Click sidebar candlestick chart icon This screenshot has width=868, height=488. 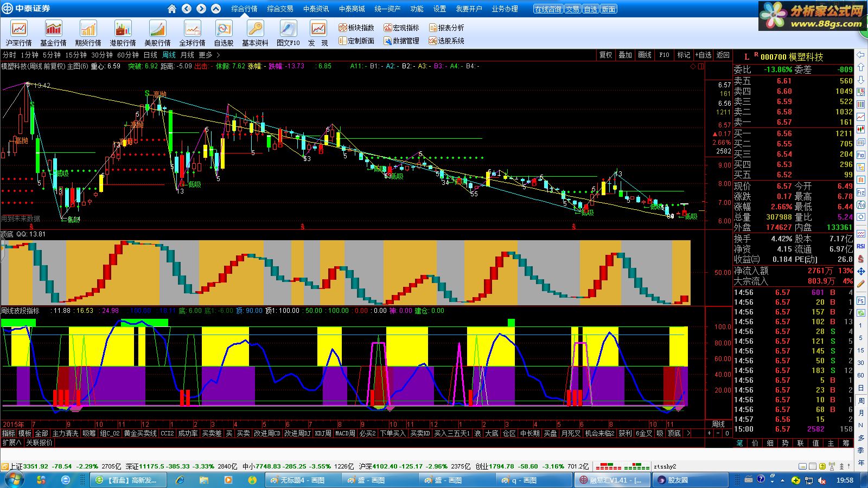(x=861, y=130)
